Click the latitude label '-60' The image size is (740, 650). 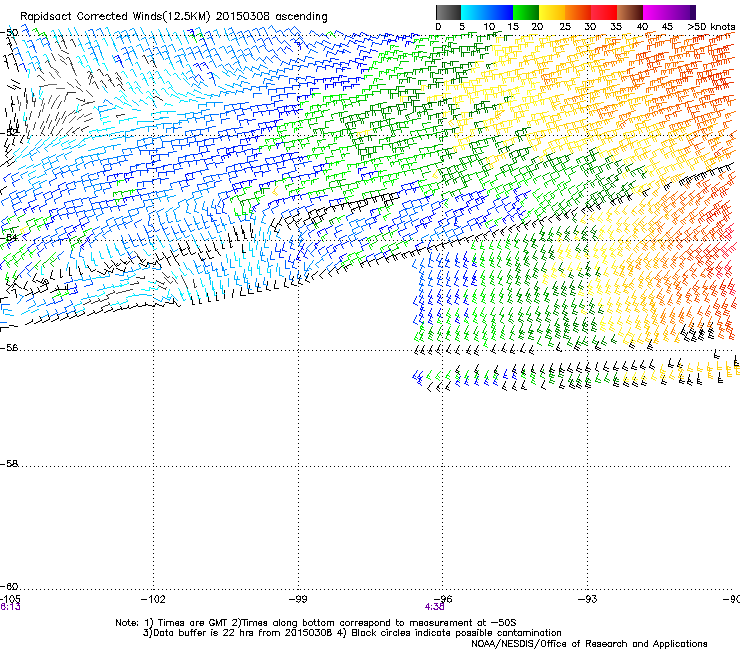click(9, 587)
